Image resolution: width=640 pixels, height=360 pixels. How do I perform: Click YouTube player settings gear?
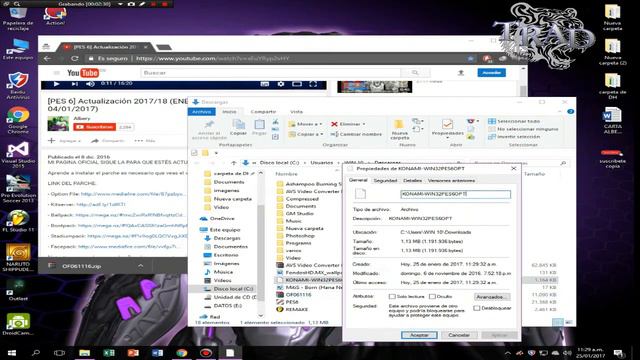pos(281,84)
